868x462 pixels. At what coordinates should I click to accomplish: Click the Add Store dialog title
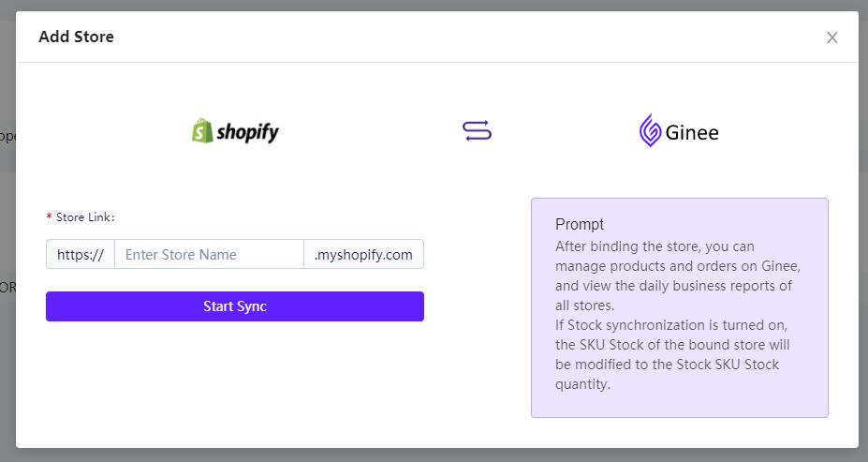[77, 37]
